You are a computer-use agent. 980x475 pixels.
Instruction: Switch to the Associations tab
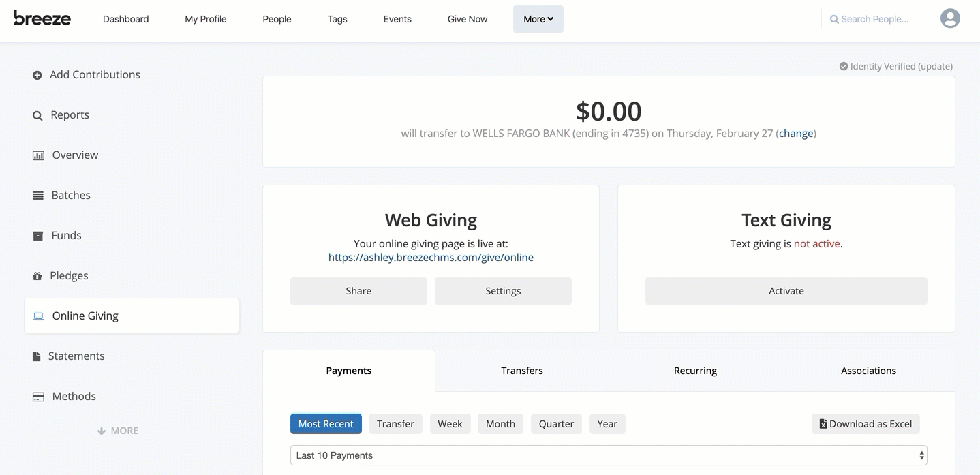click(868, 371)
